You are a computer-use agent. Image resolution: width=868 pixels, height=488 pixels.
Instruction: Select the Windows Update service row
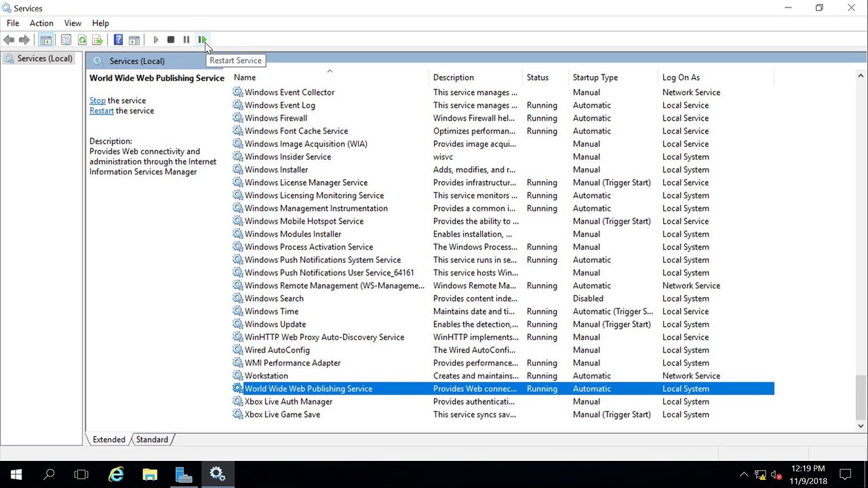tap(502, 324)
